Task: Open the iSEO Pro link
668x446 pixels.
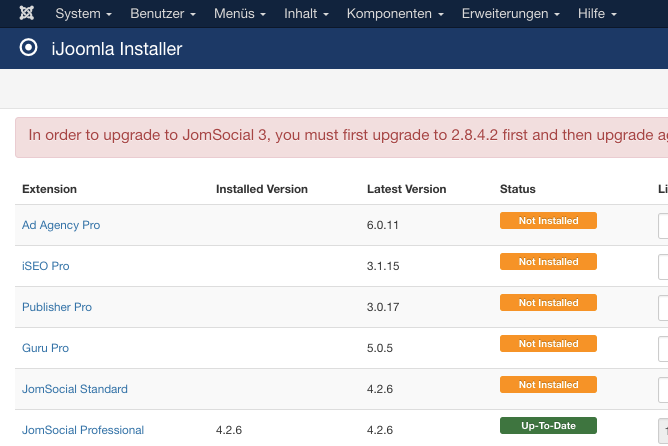Action: point(46,266)
